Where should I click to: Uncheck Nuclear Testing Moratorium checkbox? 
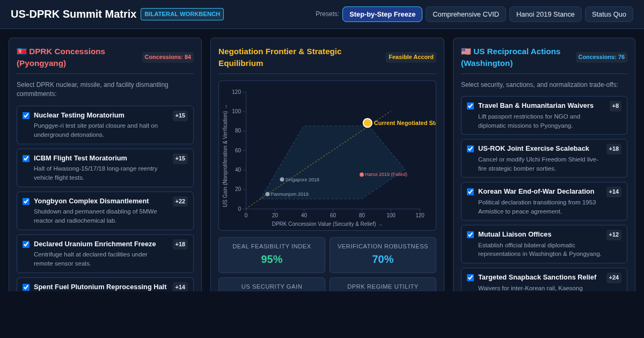[26, 115]
